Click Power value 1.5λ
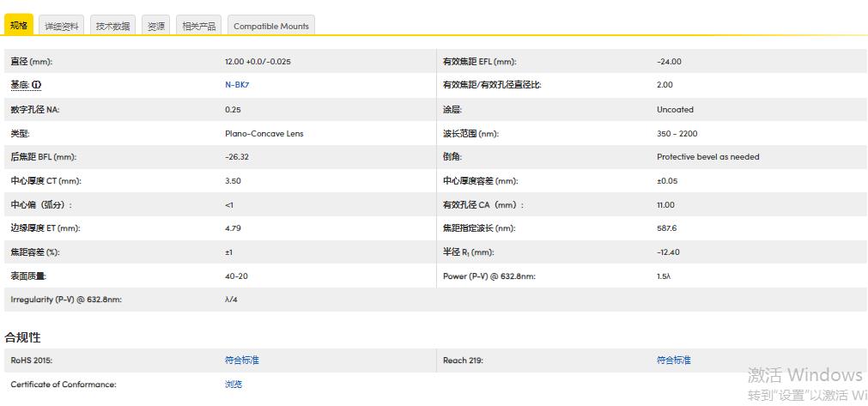Viewport: 868px width, 406px height. [x=664, y=276]
